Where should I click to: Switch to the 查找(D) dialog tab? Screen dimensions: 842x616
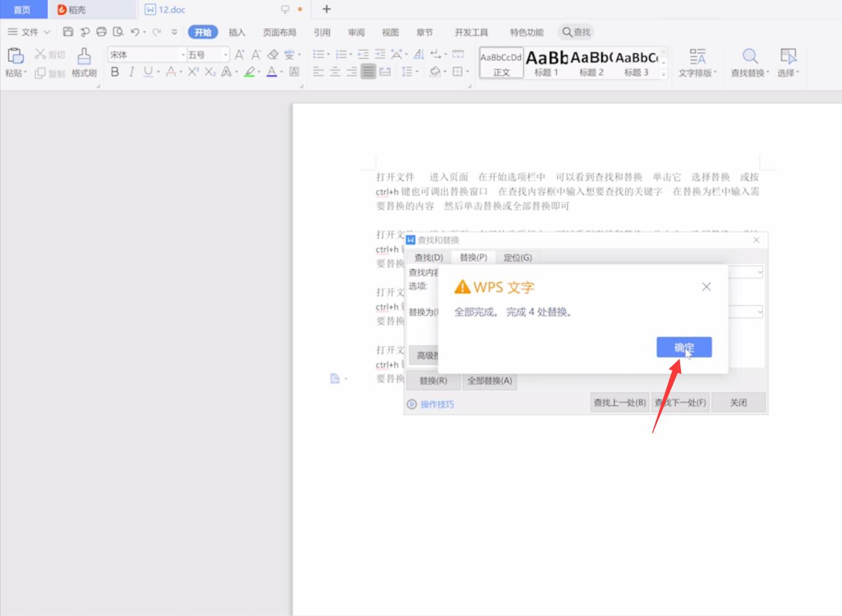click(x=428, y=257)
